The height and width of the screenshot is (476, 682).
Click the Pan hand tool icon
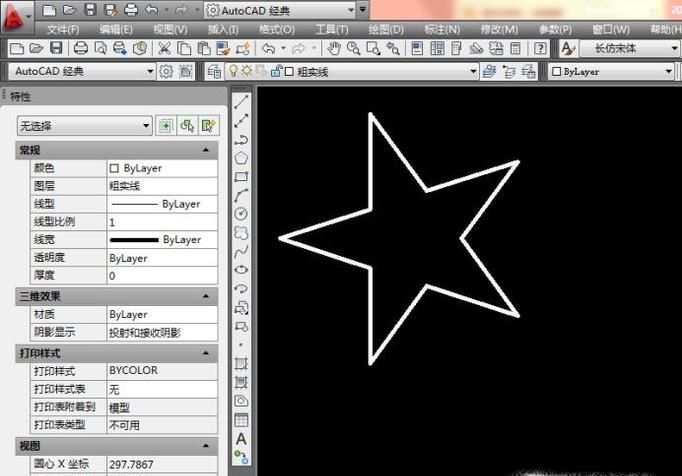pos(334,48)
